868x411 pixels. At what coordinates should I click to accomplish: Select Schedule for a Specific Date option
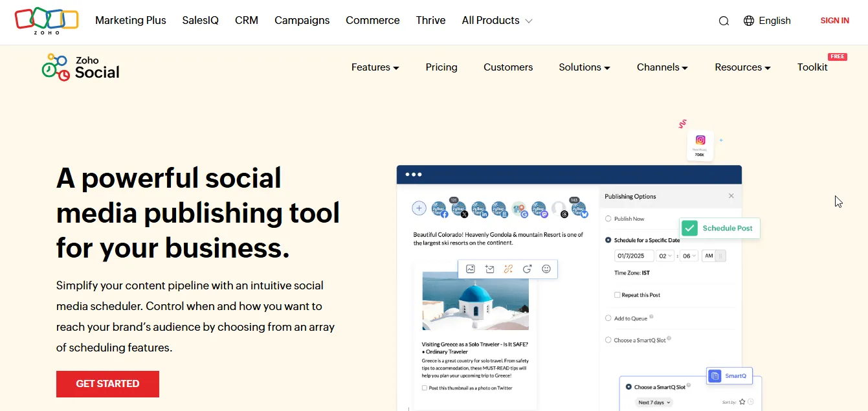coord(608,240)
